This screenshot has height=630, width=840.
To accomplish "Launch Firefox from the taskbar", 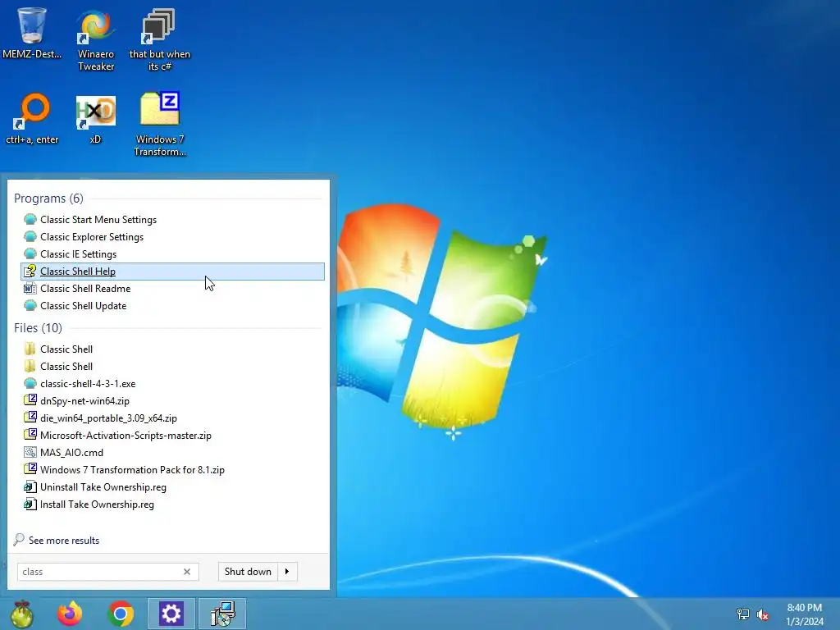I will (71, 614).
